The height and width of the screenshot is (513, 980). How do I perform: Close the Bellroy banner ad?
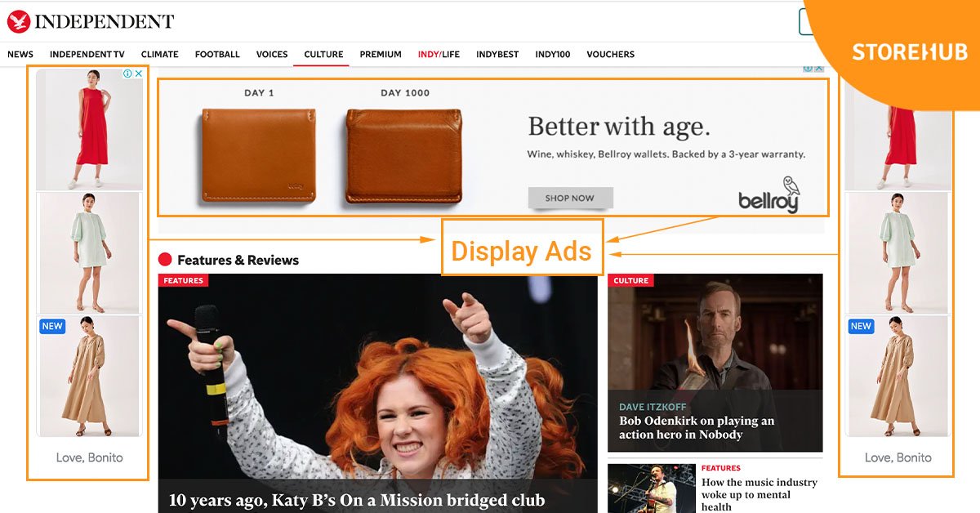click(x=819, y=69)
